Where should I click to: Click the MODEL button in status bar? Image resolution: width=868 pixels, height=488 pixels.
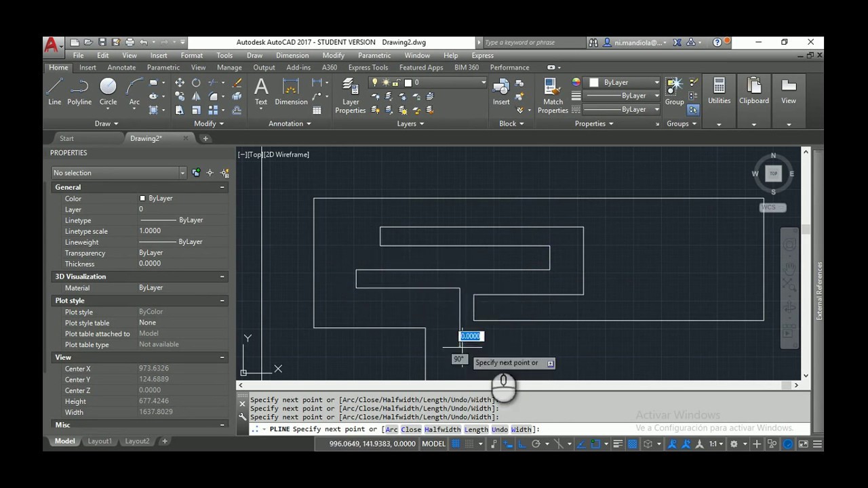point(434,444)
